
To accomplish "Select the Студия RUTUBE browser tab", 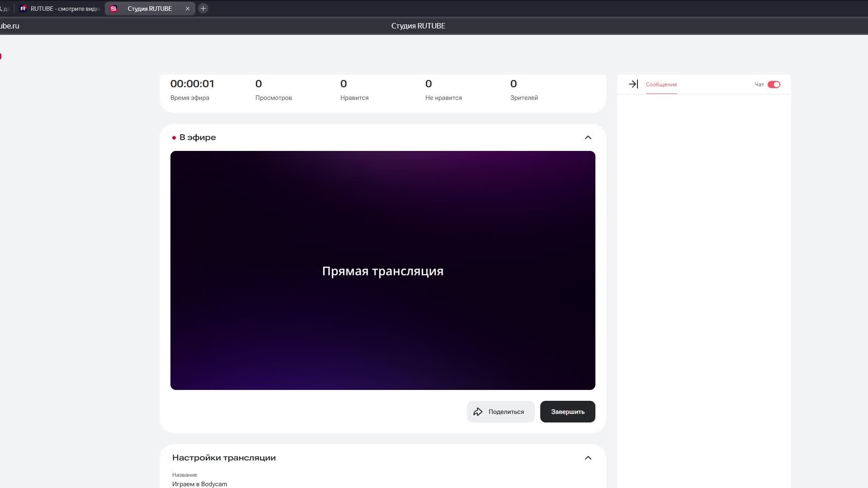I will tap(149, 9).
